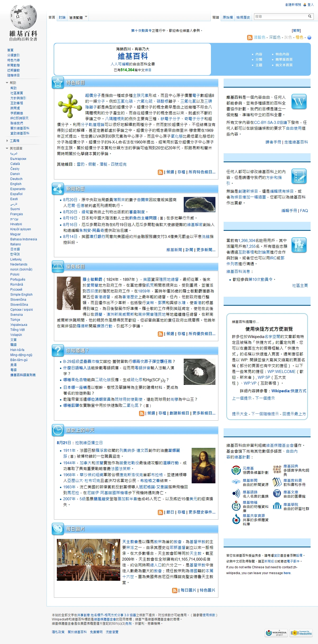Image resolution: width=318 pixels, height=644 pixels.
Task: Open the 檢視歷史 tab
Action: (x=243, y=17)
